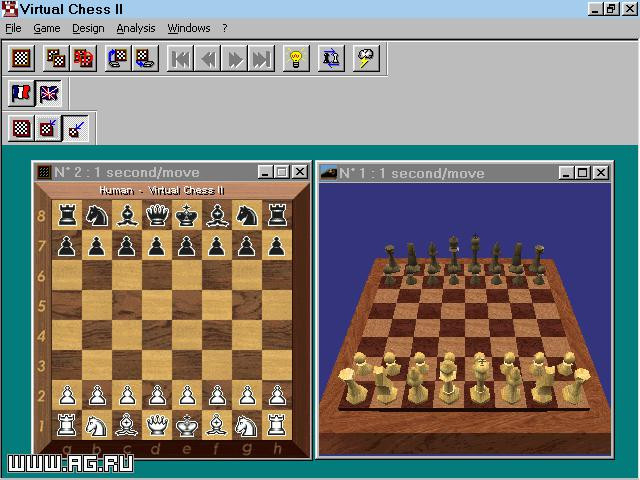Switch language with the French flag
Screen dimensions: 640x480
[x=21, y=93]
